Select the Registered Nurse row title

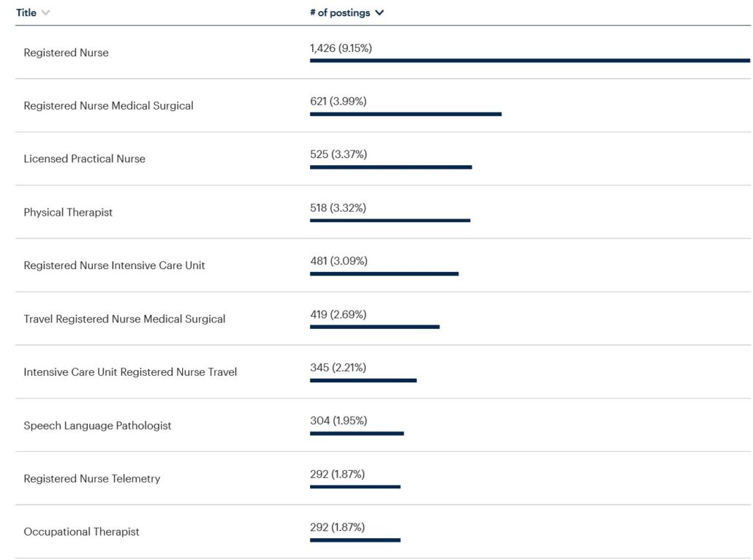tap(66, 53)
